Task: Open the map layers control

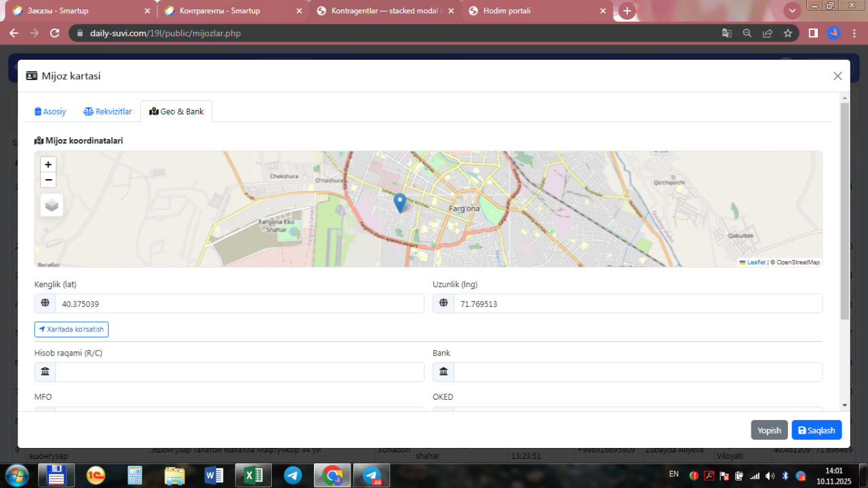Action: click(x=52, y=205)
